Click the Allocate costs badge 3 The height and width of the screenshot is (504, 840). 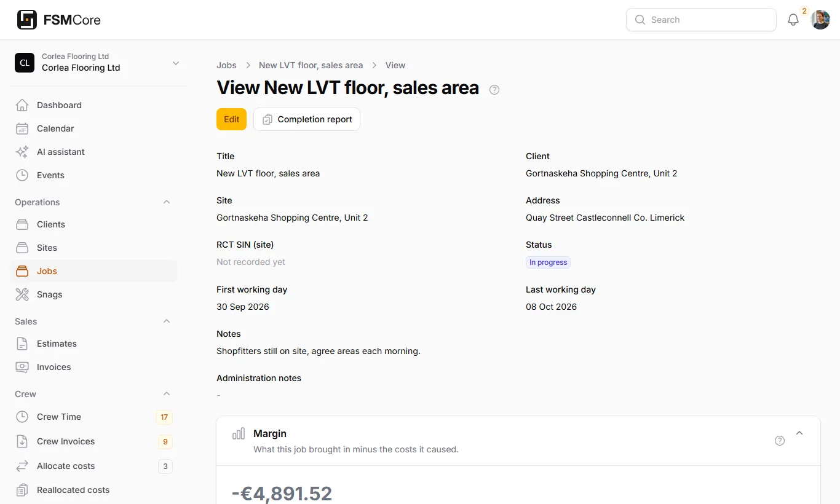tap(165, 466)
